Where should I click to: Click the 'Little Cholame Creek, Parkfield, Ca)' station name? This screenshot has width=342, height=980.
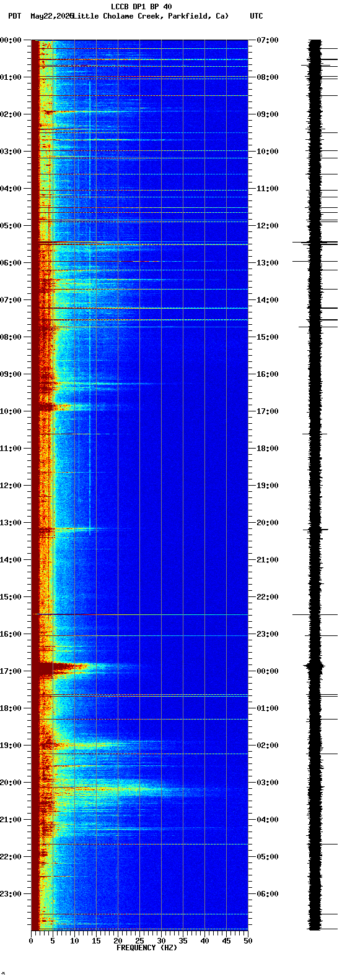pos(150,16)
